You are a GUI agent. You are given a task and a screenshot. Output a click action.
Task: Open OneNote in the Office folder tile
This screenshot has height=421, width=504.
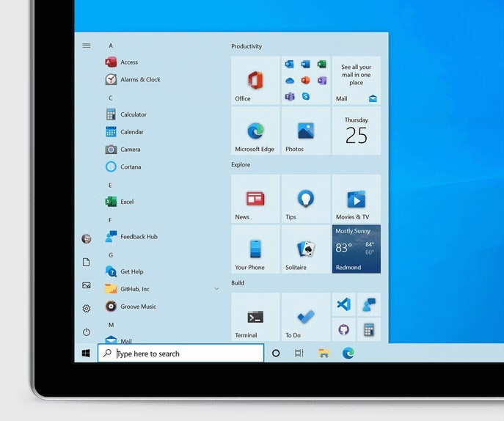tap(322, 80)
